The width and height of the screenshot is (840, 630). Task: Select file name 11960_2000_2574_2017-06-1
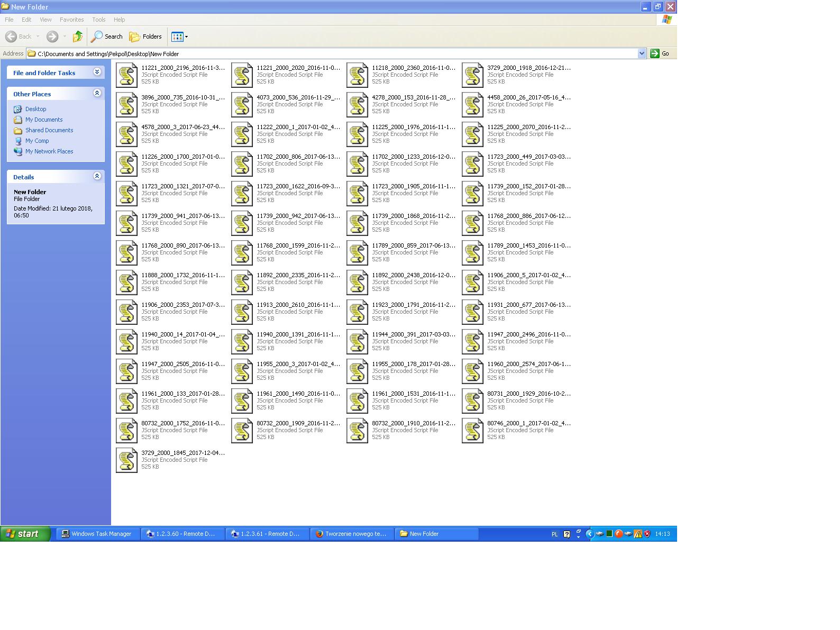coord(529,364)
